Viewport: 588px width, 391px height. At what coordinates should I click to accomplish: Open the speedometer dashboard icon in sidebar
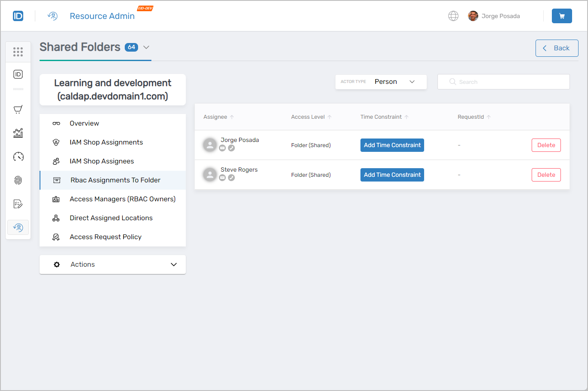coord(18,157)
